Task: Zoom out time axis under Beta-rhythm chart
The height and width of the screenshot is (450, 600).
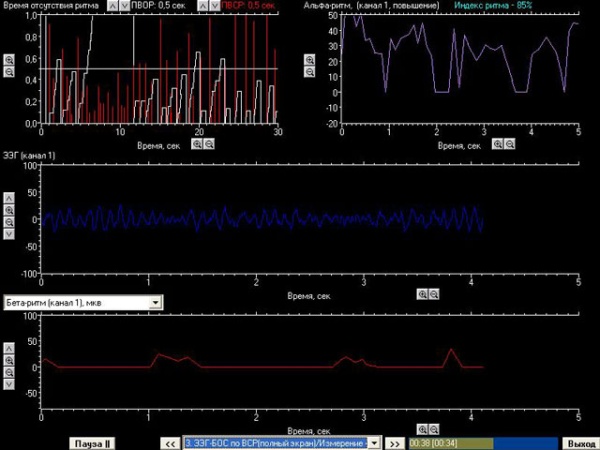Action: click(434, 428)
